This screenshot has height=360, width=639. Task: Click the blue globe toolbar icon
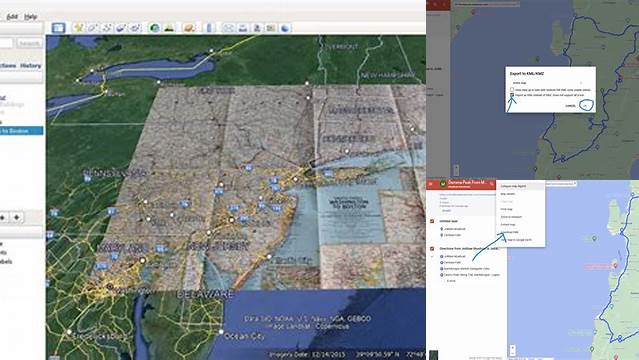click(x=285, y=28)
